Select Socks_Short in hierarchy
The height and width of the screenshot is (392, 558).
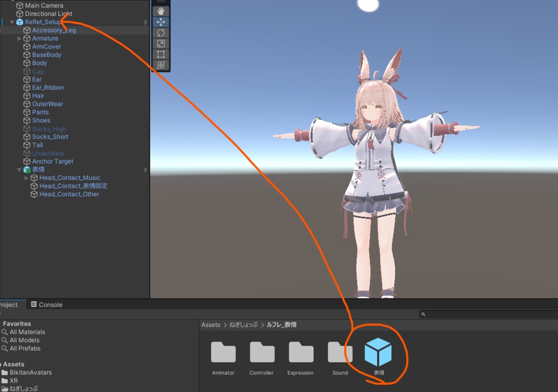(x=50, y=137)
